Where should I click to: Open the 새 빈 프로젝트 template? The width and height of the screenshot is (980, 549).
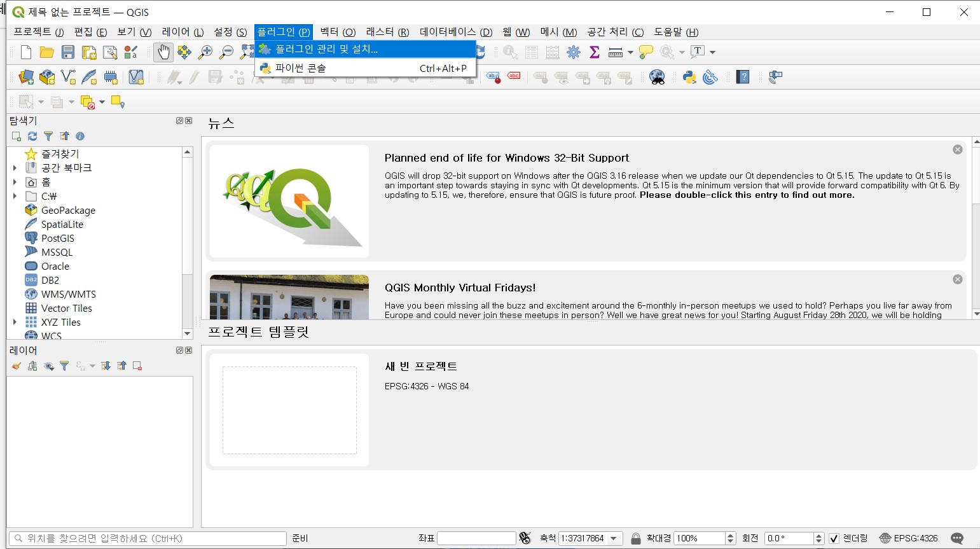(591, 410)
